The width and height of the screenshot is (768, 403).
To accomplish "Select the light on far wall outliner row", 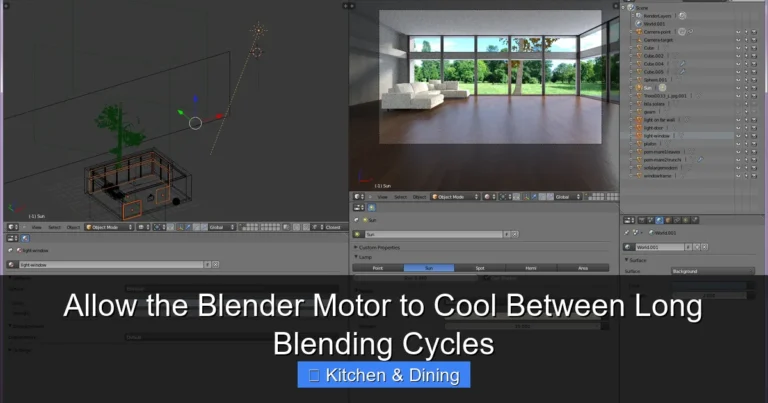I will pyautogui.click(x=659, y=119).
